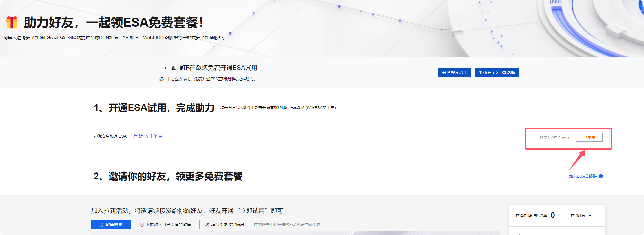Click the red X icon in 不能加入自己创建的邀请
This screenshot has width=644, height=235.
click(x=142, y=225)
